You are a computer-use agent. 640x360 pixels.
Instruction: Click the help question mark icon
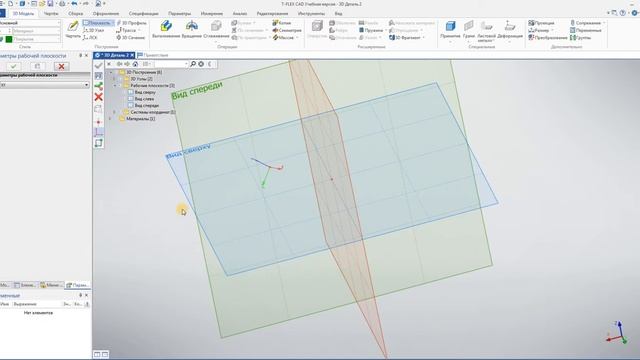coord(622,13)
